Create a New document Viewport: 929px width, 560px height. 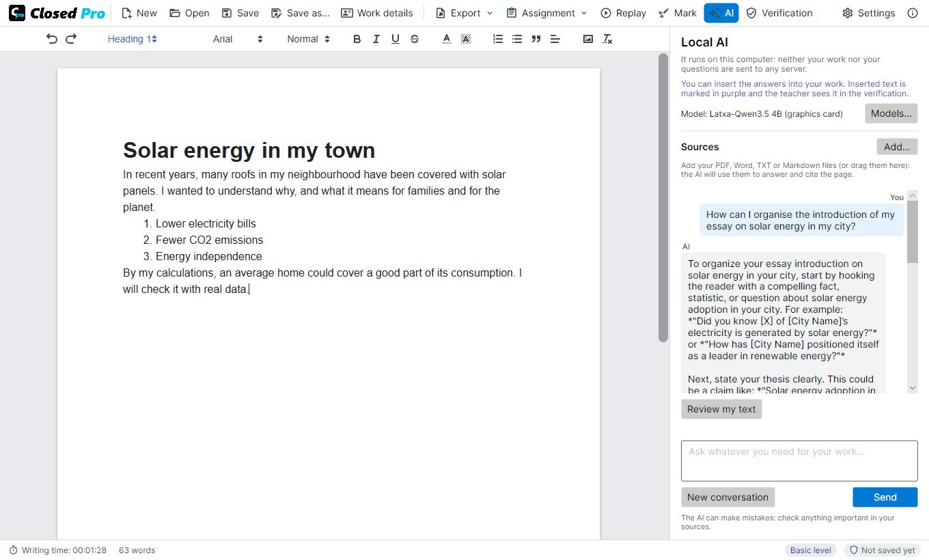coord(139,13)
